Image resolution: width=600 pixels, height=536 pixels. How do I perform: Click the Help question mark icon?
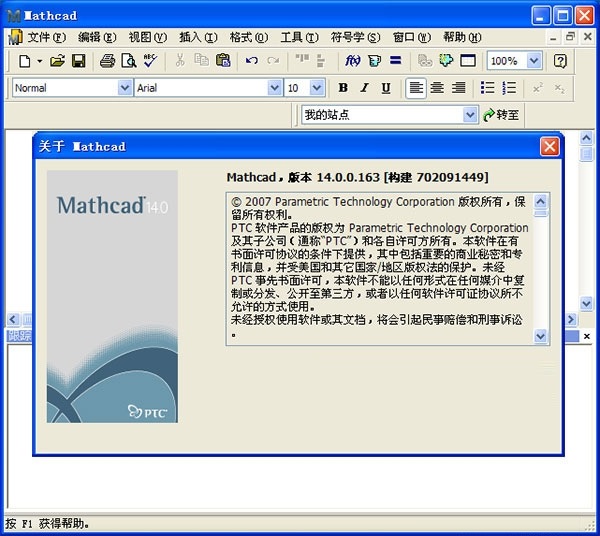click(560, 61)
